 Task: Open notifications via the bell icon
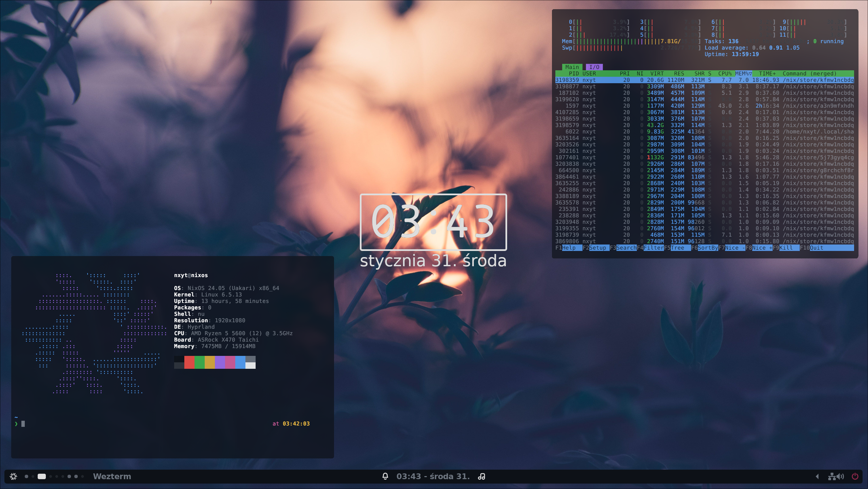tap(385, 476)
